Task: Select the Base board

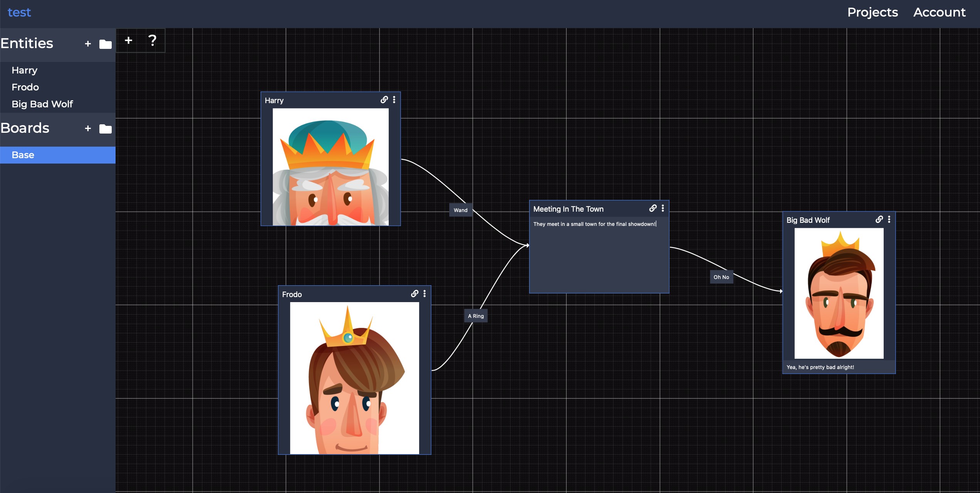Action: coord(58,155)
